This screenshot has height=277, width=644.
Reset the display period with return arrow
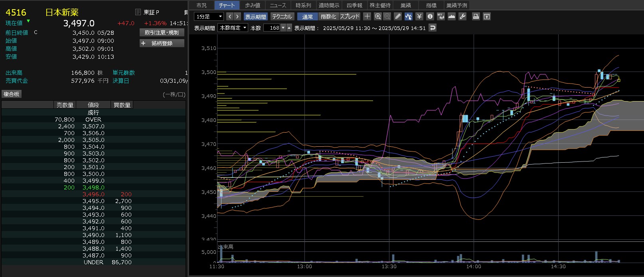[x=433, y=28]
